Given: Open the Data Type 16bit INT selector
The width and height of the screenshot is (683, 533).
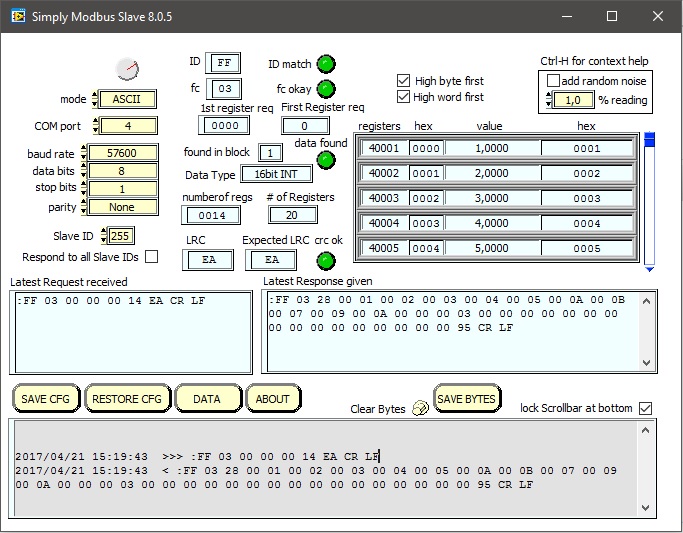Looking at the screenshot, I should [x=277, y=174].
